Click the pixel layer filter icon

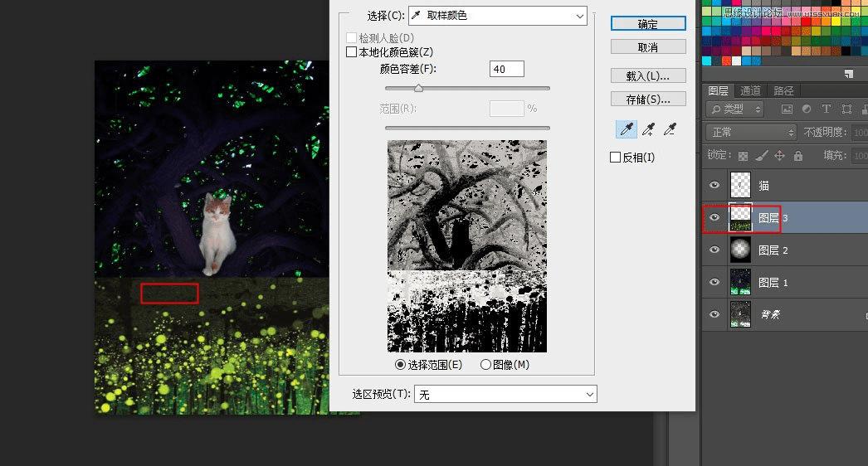coord(787,109)
